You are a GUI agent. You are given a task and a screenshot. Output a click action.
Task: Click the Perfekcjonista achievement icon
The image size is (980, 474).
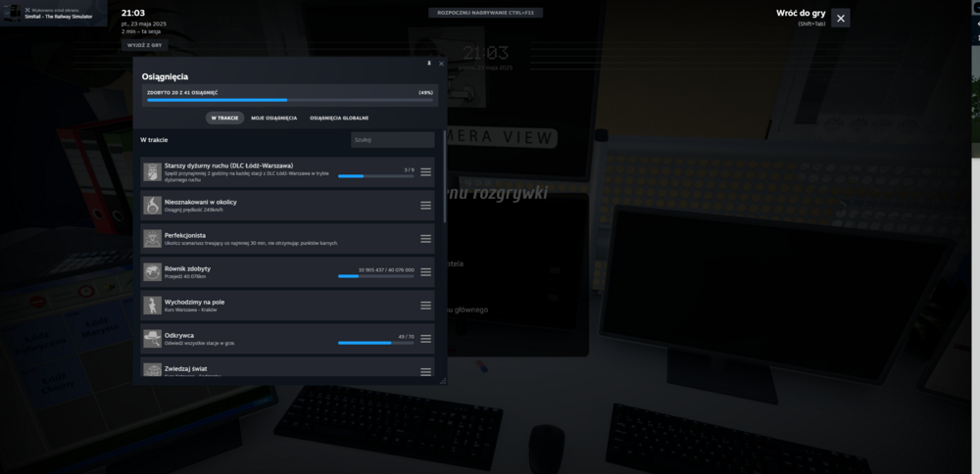[x=153, y=239]
